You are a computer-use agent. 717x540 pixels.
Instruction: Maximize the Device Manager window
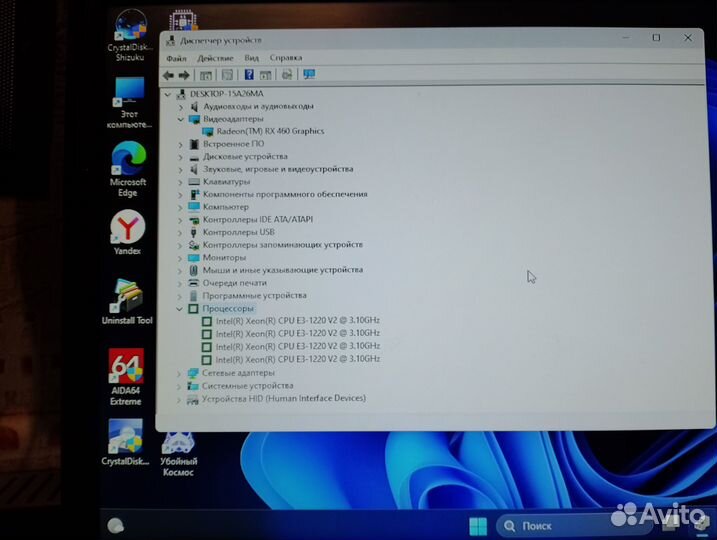pos(656,38)
